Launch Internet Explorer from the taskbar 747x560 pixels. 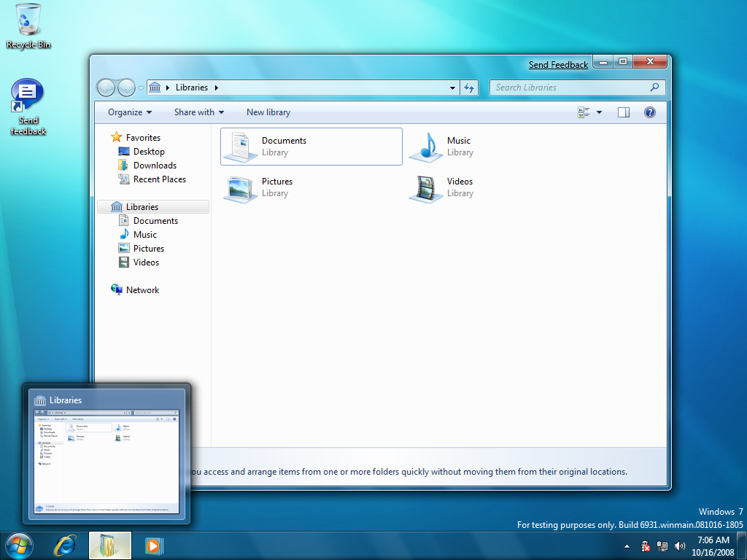66,545
